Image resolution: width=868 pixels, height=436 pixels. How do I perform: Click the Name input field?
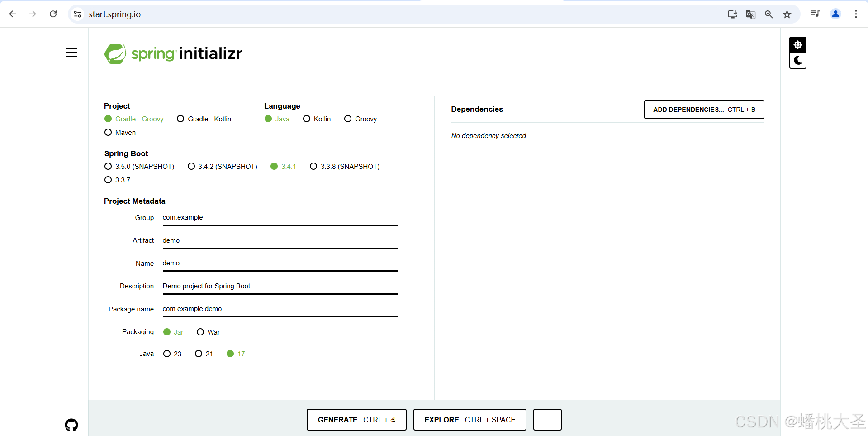click(280, 264)
